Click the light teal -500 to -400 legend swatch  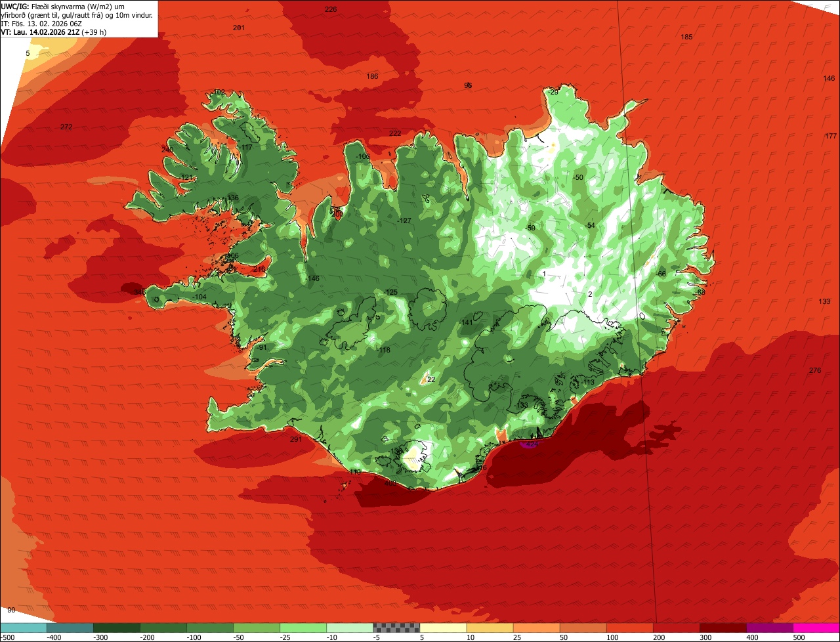[23, 628]
